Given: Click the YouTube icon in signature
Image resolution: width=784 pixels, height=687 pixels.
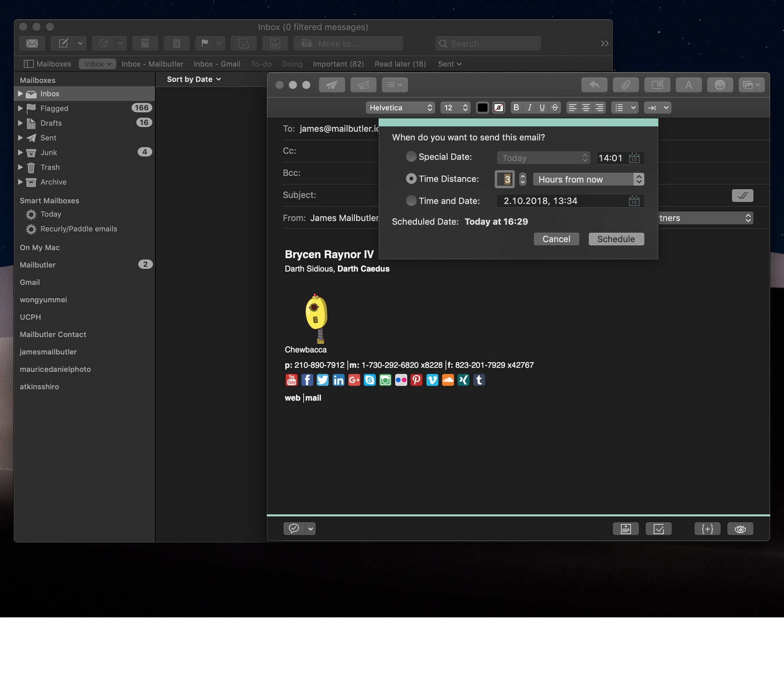Looking at the screenshot, I should coord(291,380).
